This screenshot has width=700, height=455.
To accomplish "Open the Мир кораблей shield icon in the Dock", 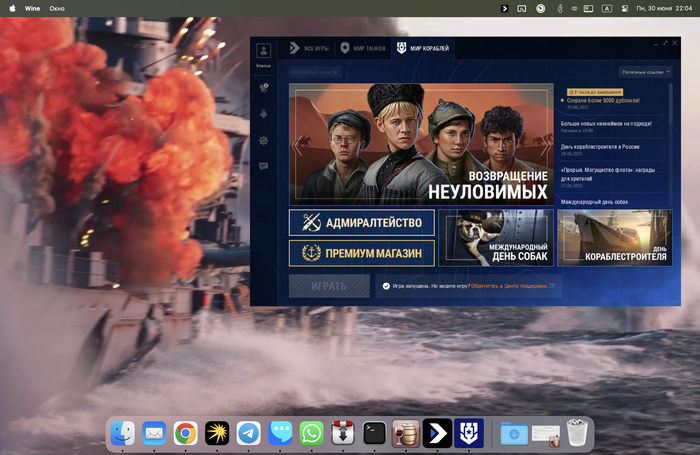I will (x=469, y=433).
